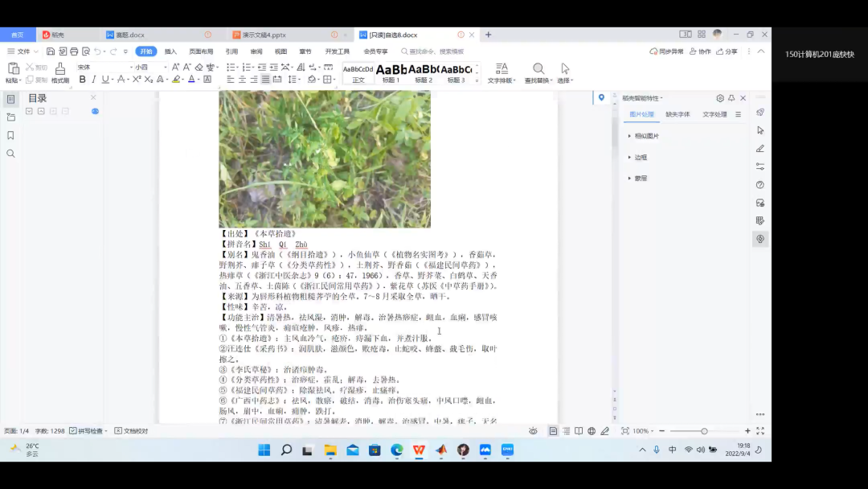Screen dimensions: 868x489
Task: Click the search command input field
Action: click(x=436, y=51)
